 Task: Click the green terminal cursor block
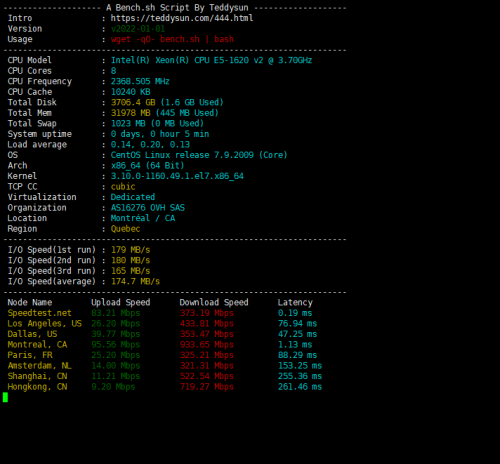click(5, 397)
